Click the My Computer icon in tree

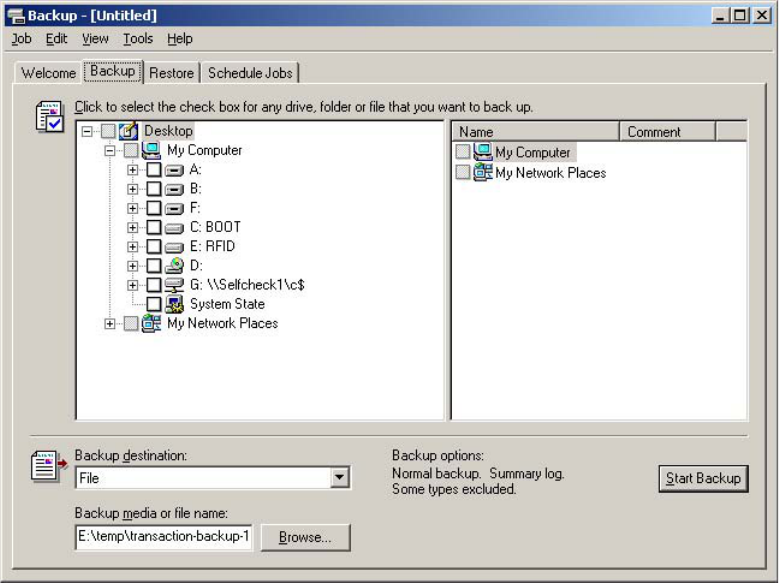click(x=151, y=150)
